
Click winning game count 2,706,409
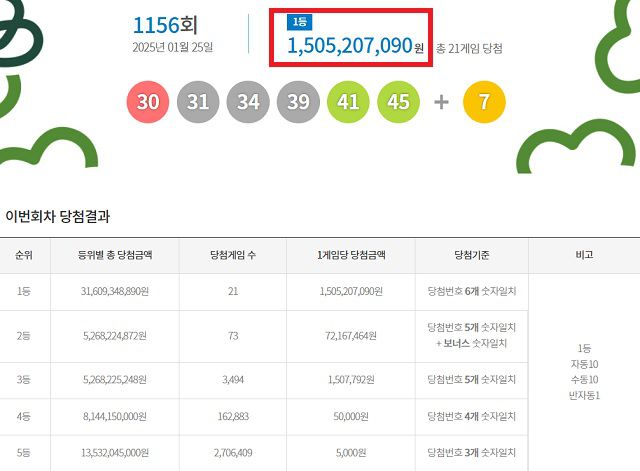tap(233, 453)
